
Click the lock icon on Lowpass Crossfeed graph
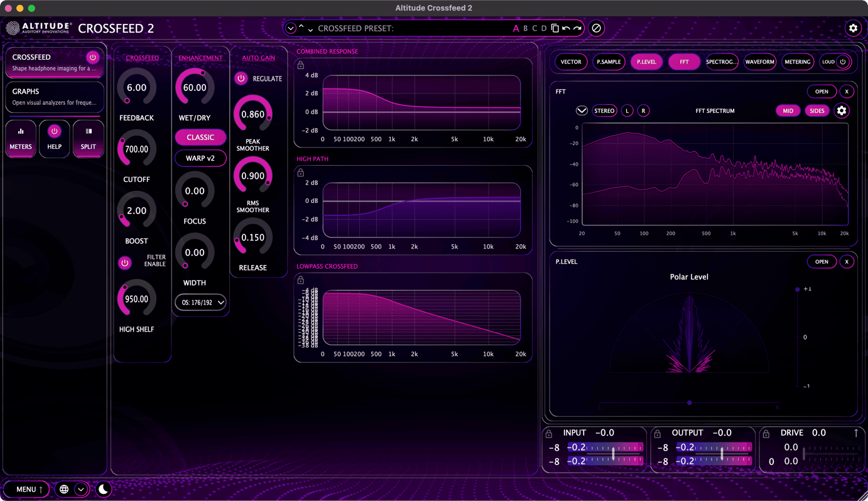pos(300,280)
